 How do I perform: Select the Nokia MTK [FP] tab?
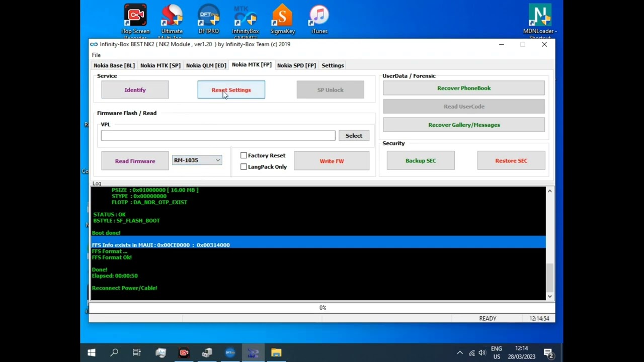pos(252,65)
